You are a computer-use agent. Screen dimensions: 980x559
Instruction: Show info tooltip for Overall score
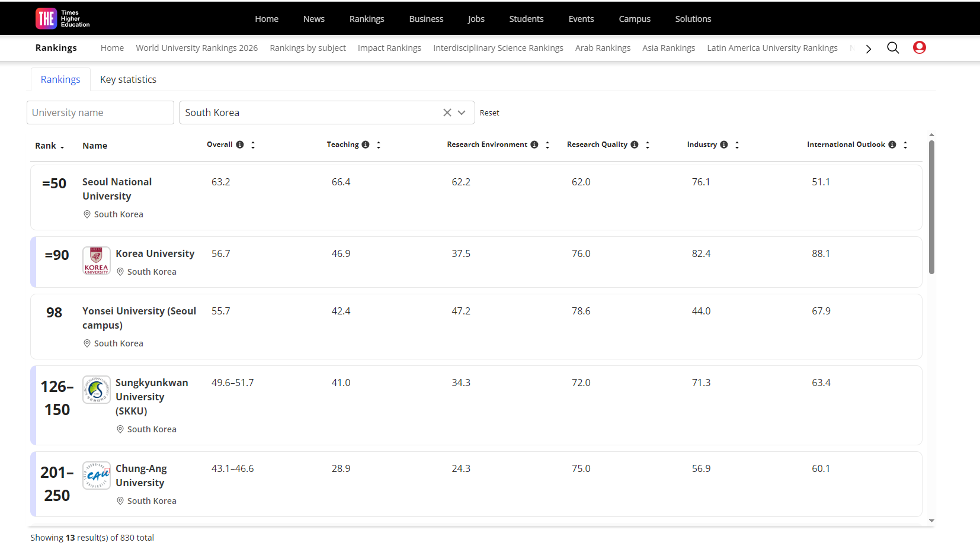(240, 144)
